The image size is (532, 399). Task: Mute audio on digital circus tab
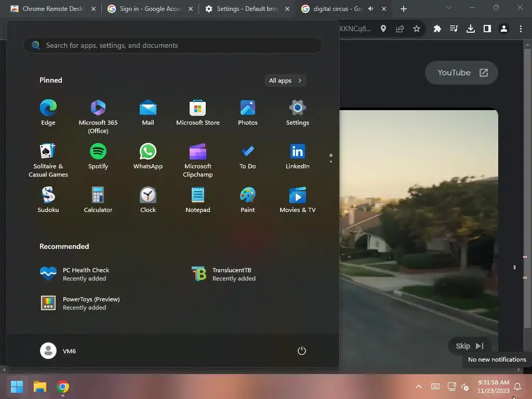(x=371, y=9)
